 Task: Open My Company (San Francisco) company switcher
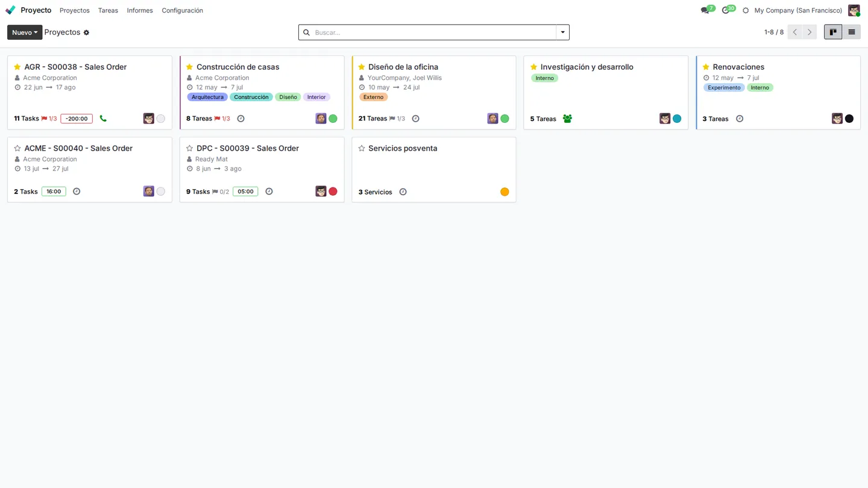coord(798,11)
